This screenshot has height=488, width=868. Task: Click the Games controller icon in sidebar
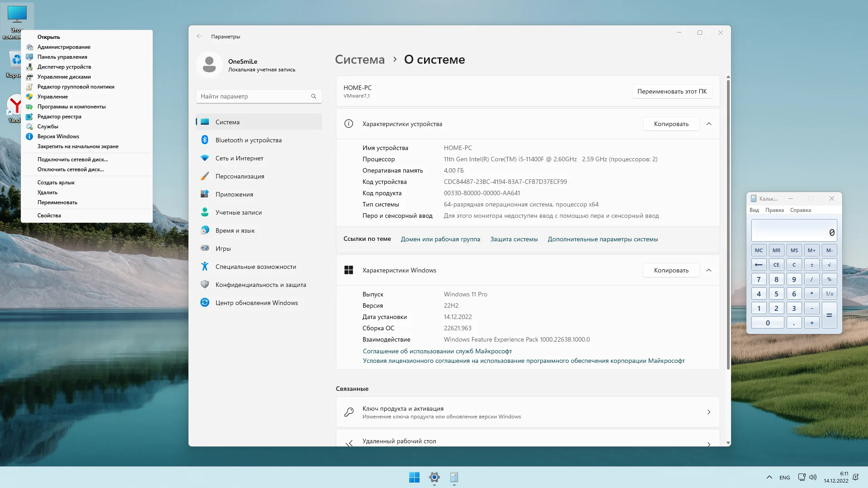(x=205, y=248)
